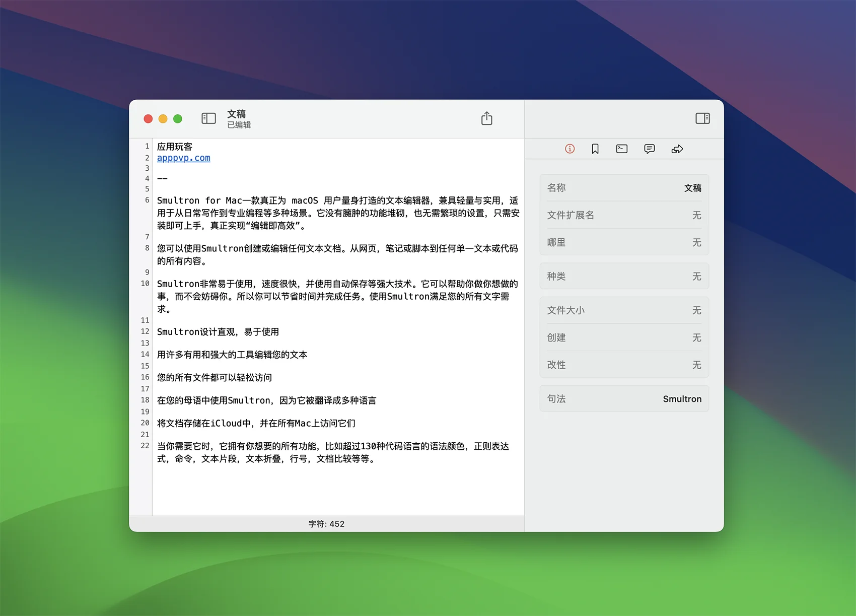Click the line 您的所有文件都可以轻松访问
The height and width of the screenshot is (616, 856).
[215, 377]
